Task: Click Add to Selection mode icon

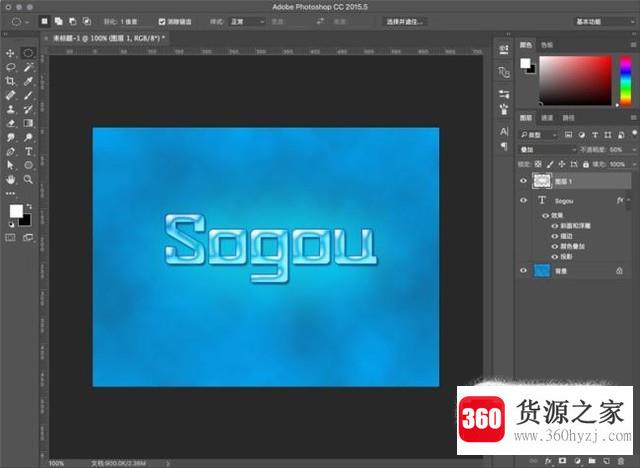Action: pos(59,21)
